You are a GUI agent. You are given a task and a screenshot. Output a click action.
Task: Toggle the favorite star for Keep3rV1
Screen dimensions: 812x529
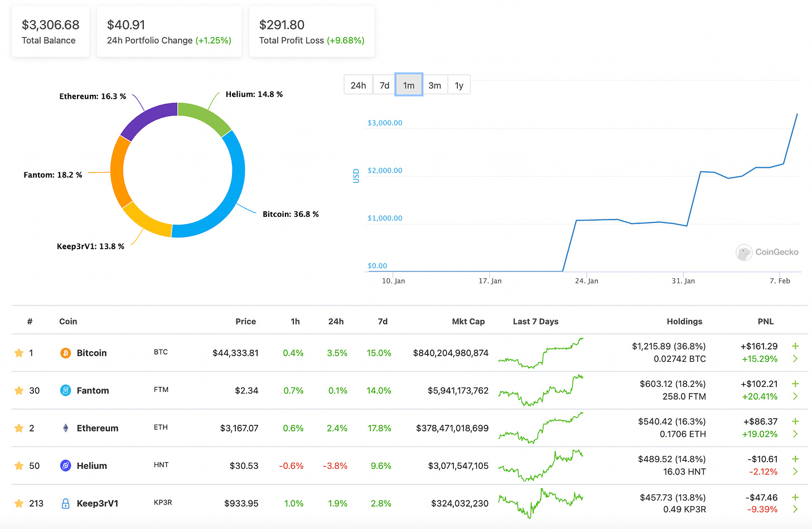click(x=19, y=503)
